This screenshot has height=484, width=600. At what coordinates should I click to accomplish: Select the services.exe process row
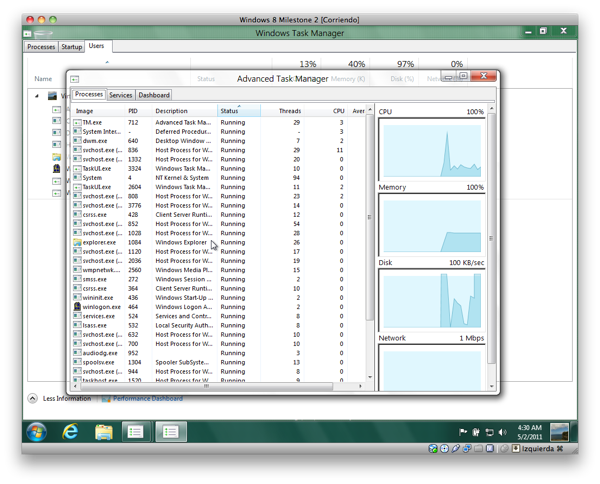(219, 316)
